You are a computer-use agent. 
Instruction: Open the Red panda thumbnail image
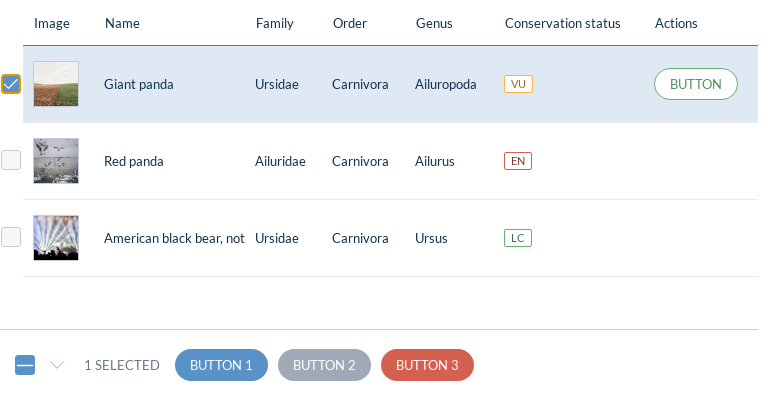point(56,161)
